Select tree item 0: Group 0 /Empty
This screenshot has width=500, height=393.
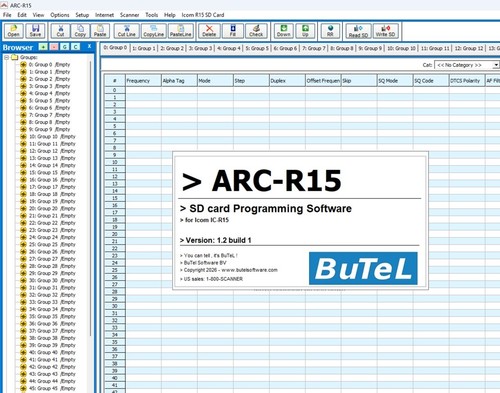[x=49, y=64]
